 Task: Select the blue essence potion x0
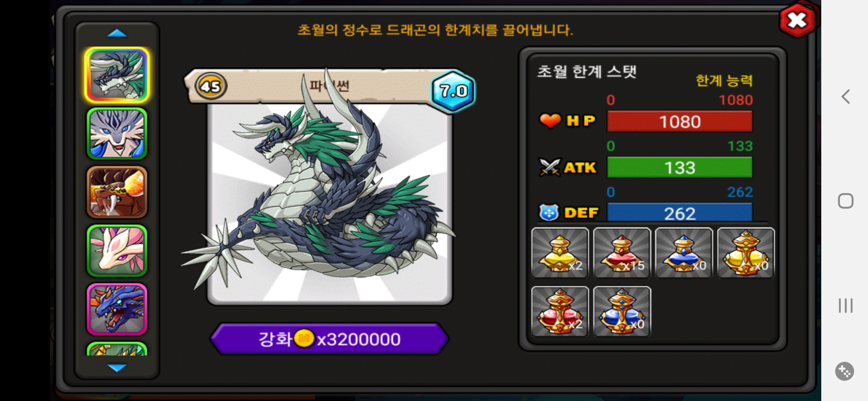pos(684,253)
